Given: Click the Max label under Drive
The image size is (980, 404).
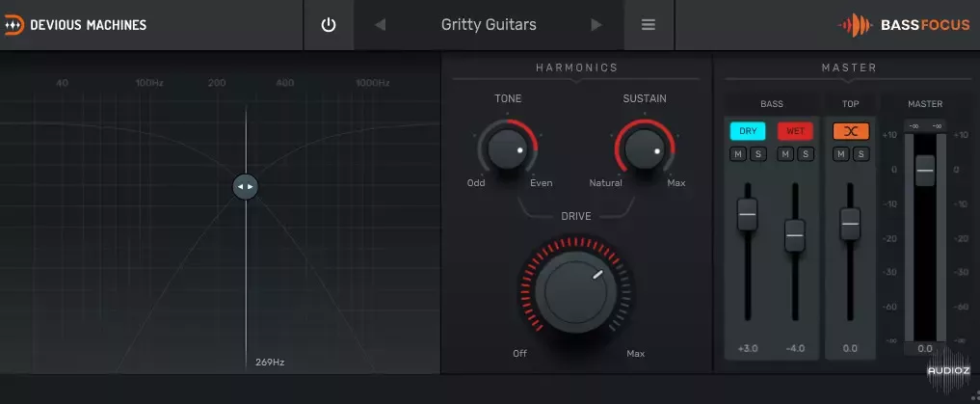Looking at the screenshot, I should [x=636, y=353].
